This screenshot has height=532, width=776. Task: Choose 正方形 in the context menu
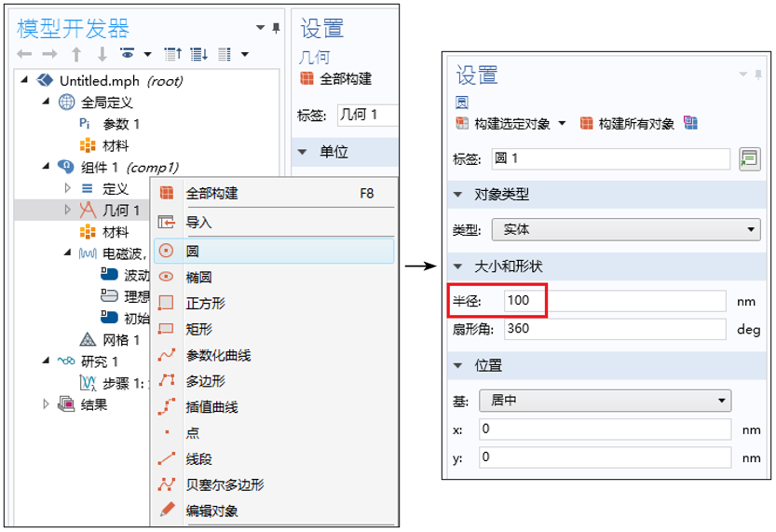point(274,303)
